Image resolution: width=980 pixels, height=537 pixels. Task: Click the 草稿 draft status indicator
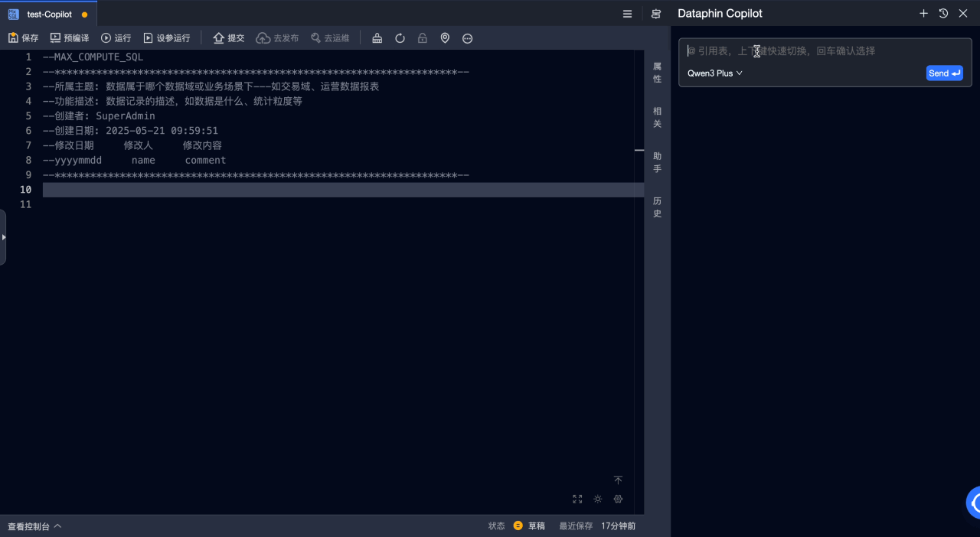click(529, 526)
